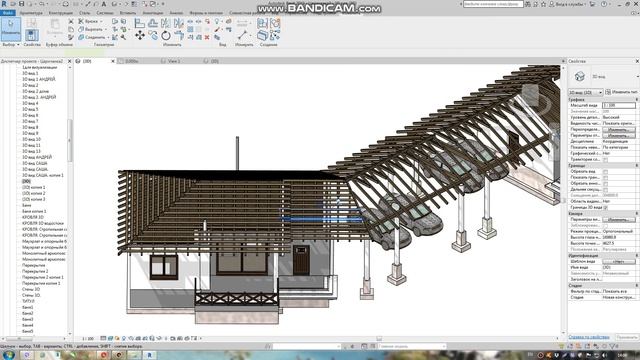The height and width of the screenshot is (360, 640).
Task: Switch to the Вставить ribbon tab
Action: 128,13
